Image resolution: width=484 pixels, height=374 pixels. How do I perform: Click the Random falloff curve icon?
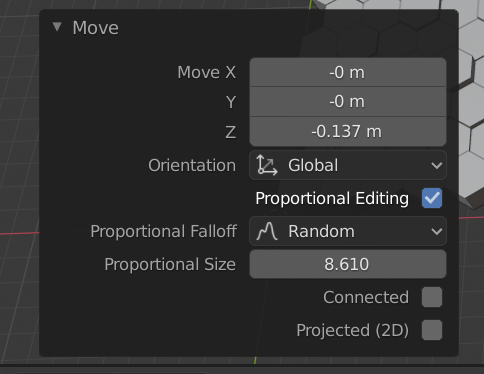click(267, 231)
